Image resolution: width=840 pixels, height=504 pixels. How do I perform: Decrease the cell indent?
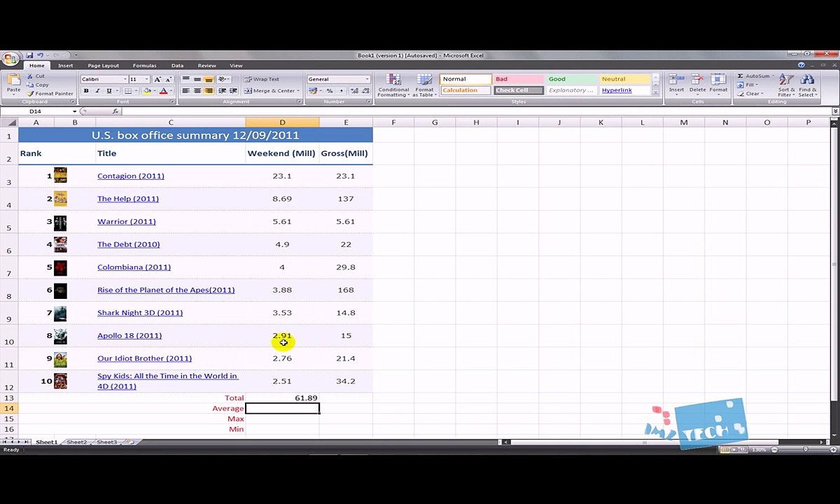(x=223, y=91)
